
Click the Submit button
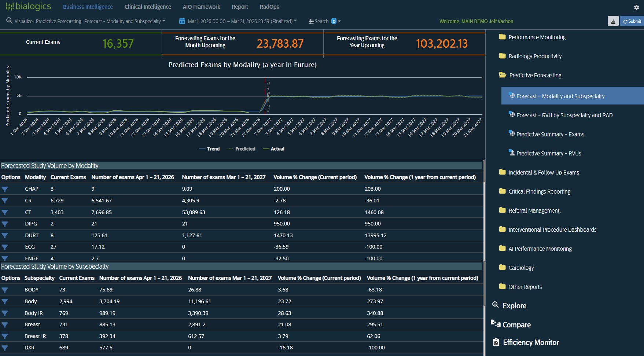pos(632,21)
